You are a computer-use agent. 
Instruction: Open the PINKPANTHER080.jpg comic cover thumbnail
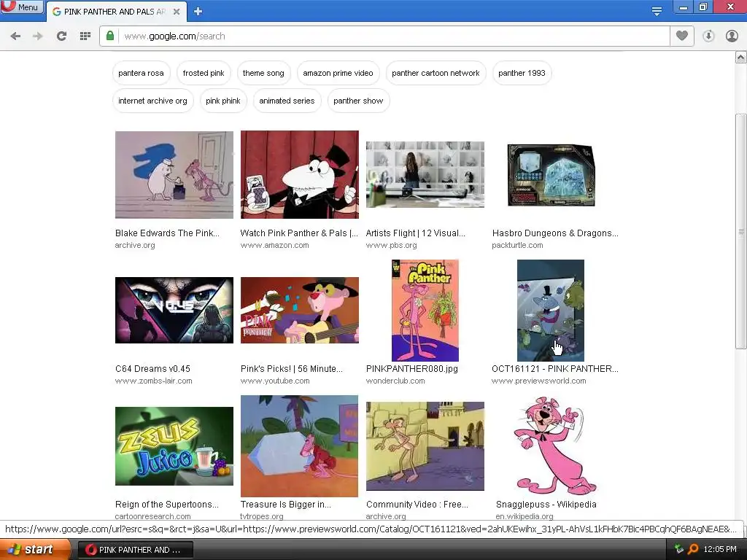pyautogui.click(x=425, y=311)
